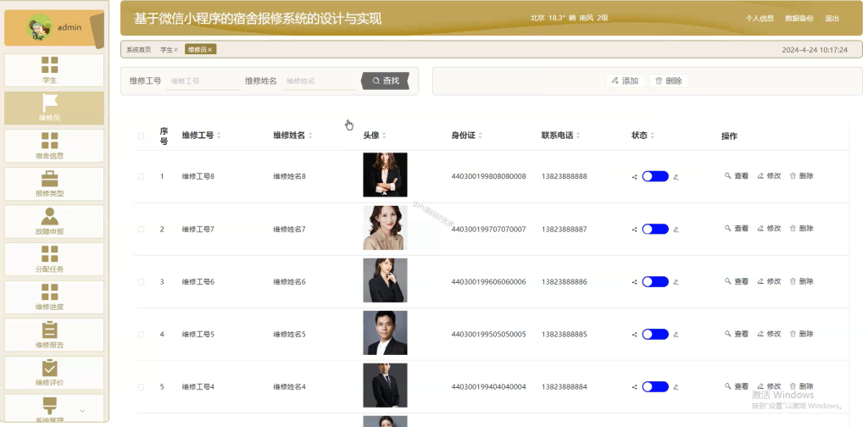This screenshot has height=427, width=868.
Task: Toggle status switch for 维修工号7
Action: 655,229
